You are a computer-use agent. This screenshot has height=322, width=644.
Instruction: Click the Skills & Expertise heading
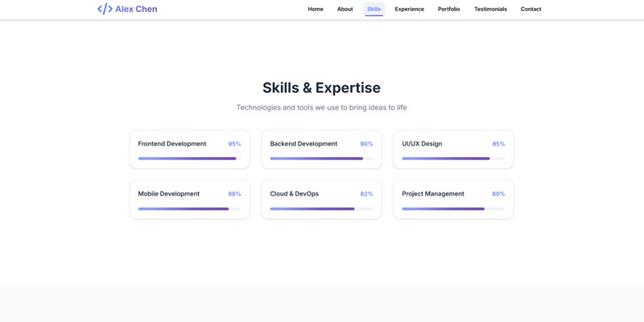coord(321,88)
